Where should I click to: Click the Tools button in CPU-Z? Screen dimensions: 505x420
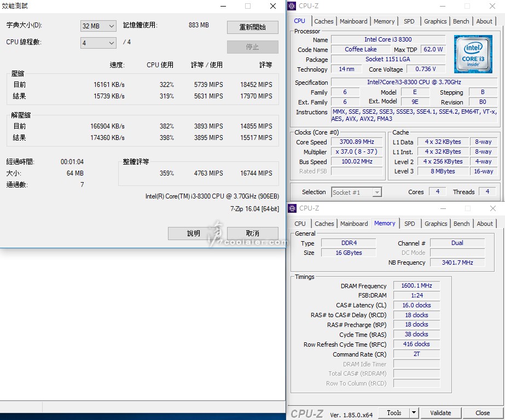394,412
